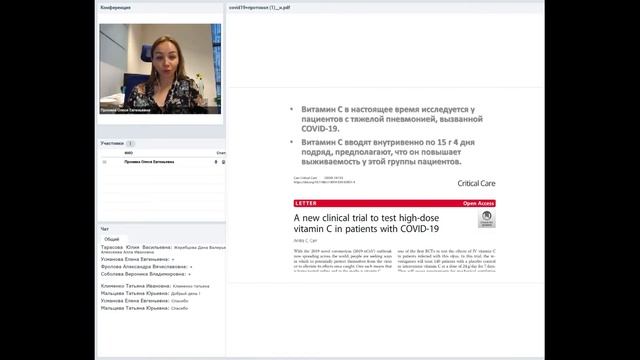
Task: Click Клименко Татьяна Ивановна's chat message
Action: point(155,286)
